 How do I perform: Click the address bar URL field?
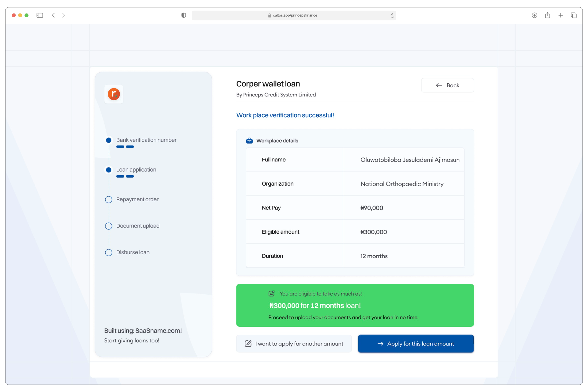click(294, 15)
